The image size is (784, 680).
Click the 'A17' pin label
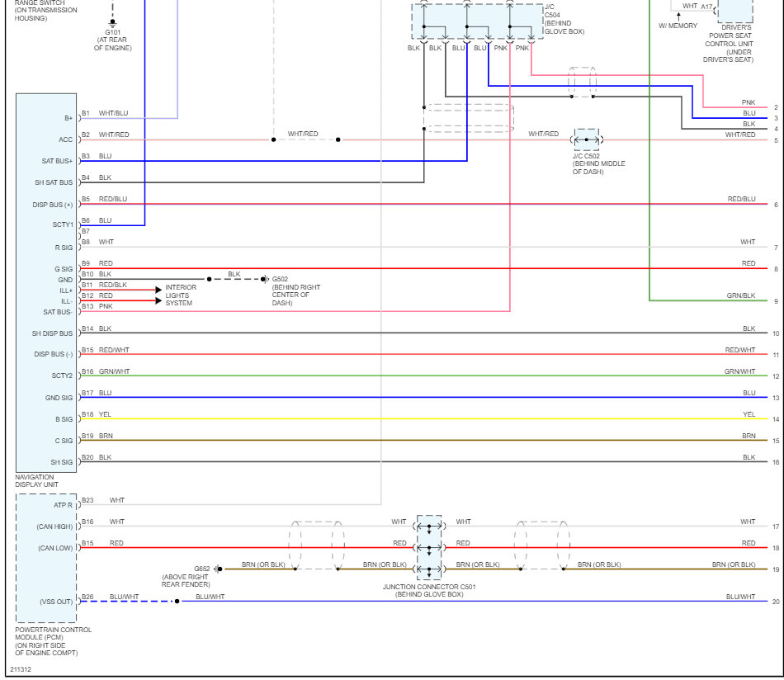706,7
